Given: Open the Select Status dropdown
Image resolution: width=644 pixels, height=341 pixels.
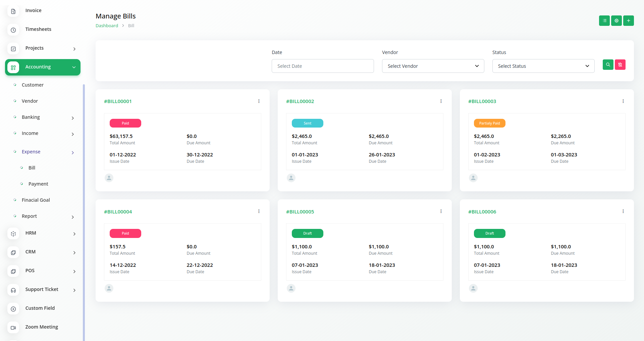Looking at the screenshot, I should coord(543,66).
